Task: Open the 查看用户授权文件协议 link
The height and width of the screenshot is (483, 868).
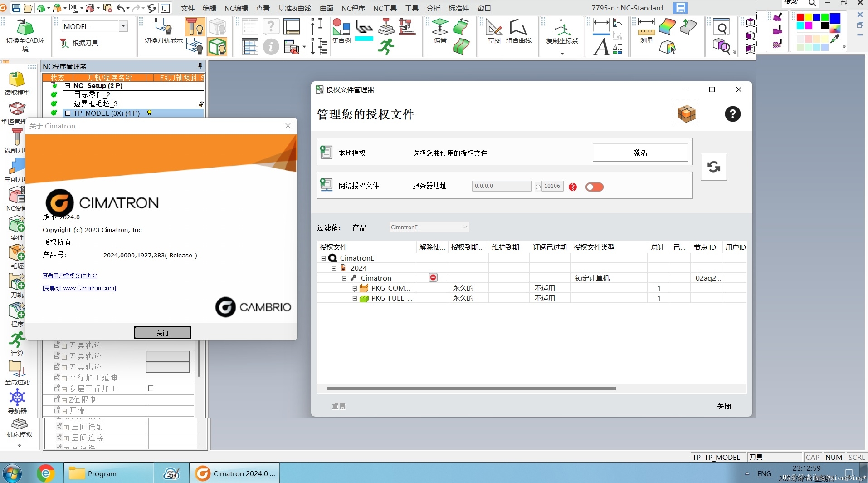Action: (69, 275)
